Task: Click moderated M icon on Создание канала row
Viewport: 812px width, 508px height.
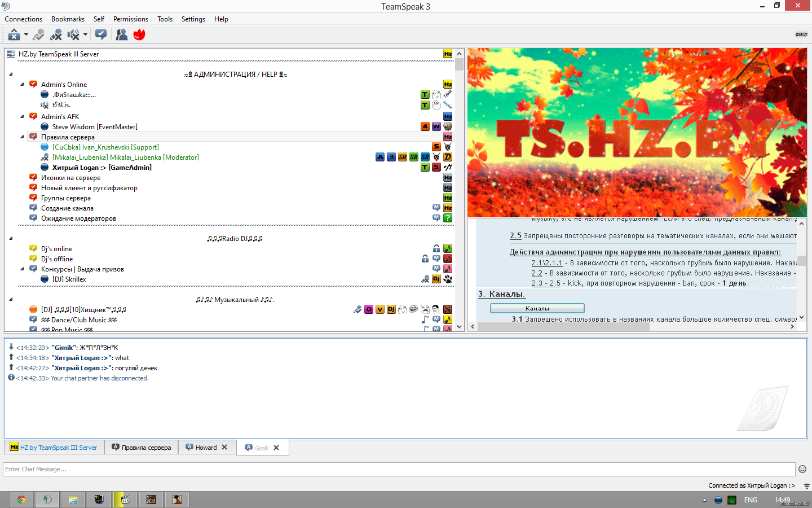Action: pos(436,208)
